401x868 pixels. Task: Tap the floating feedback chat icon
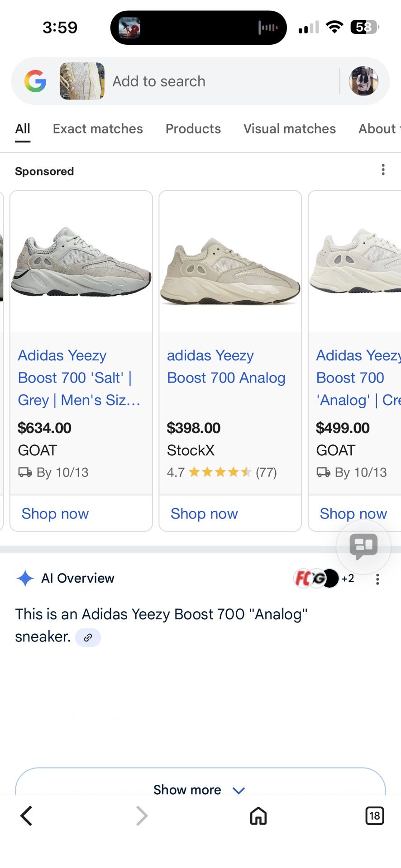(x=363, y=546)
